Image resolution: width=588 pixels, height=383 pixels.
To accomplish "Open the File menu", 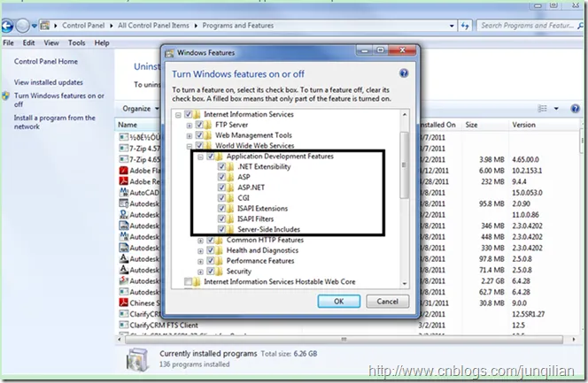I will pos(8,42).
